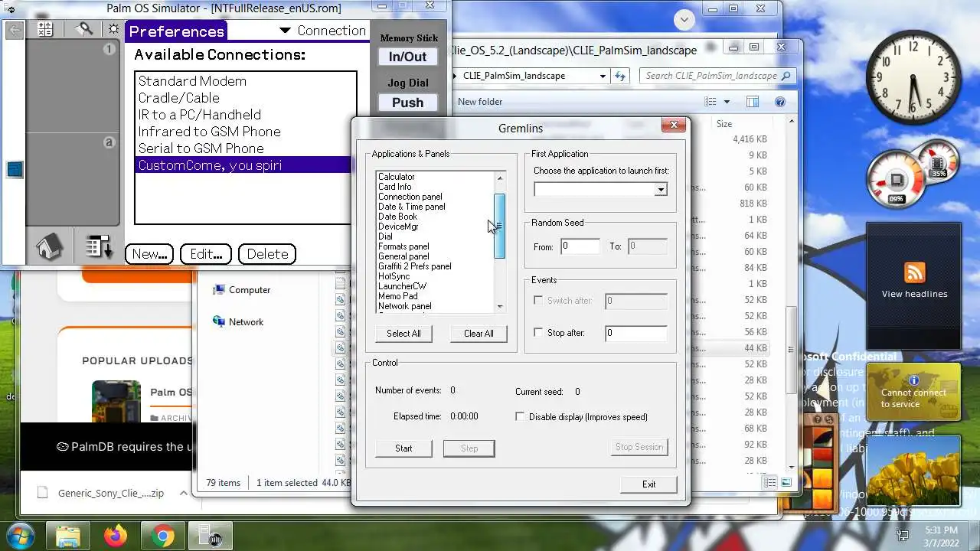Tap the brightness sun icon in Palm toolbar
The height and width of the screenshot is (551, 980).
coord(113,29)
